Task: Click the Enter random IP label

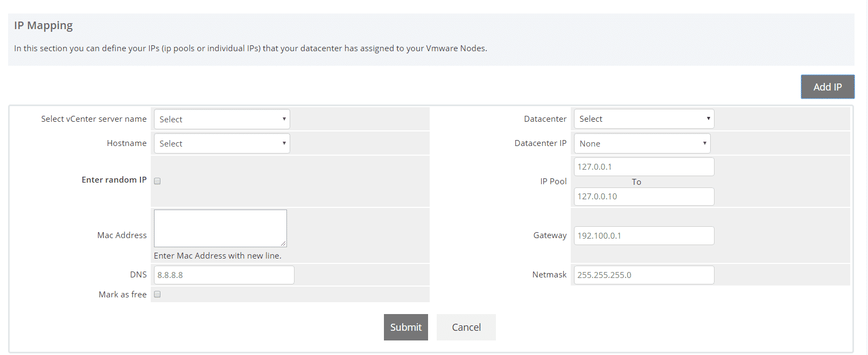Action: point(114,180)
